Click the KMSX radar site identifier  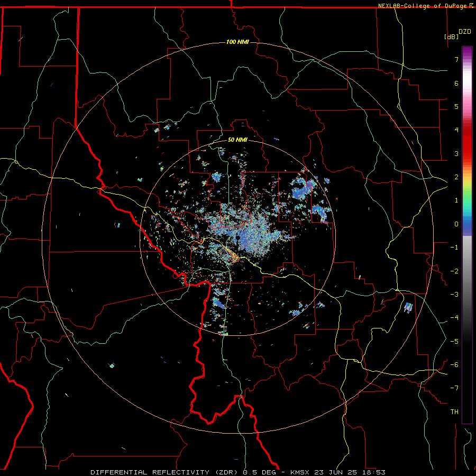pyautogui.click(x=300, y=472)
